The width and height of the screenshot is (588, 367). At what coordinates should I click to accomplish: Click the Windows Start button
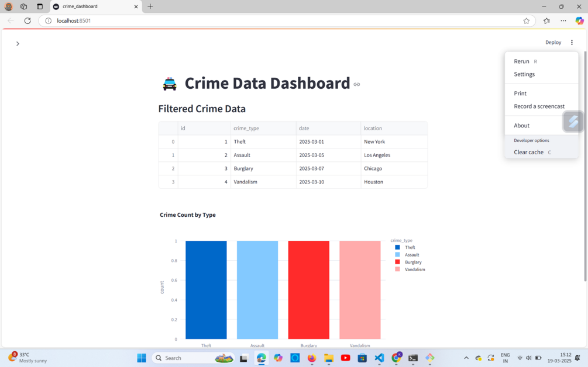140,358
